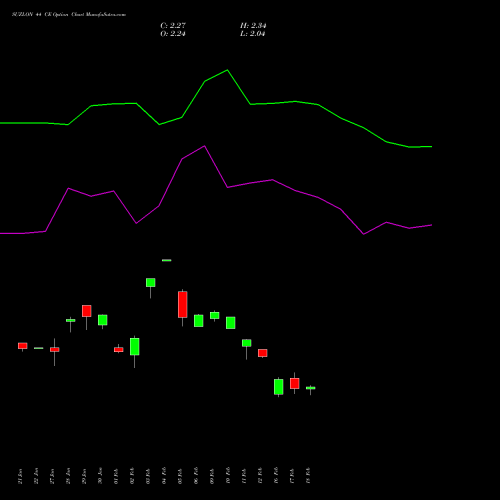Click the chart title starting with SUZLON

pos(69,15)
